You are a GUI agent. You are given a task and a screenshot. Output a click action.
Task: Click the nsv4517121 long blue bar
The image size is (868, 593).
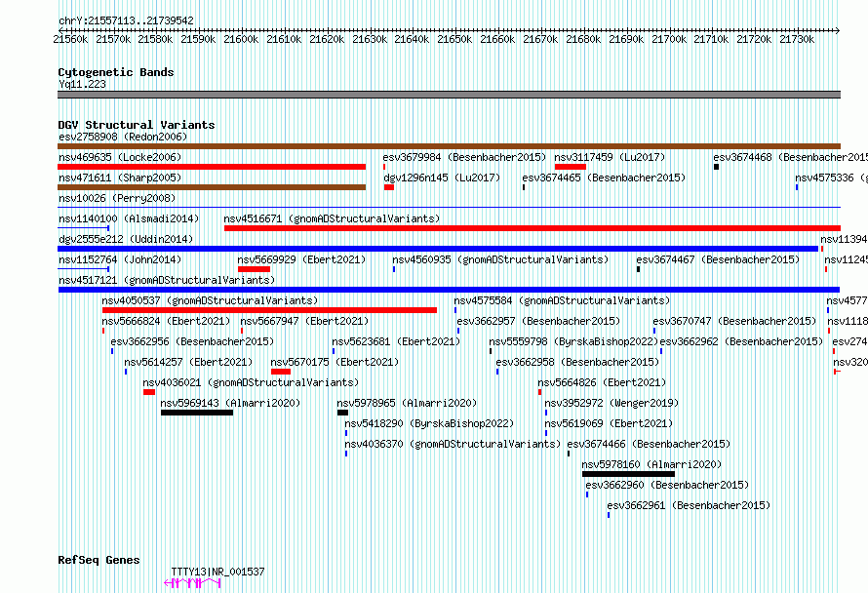coord(449,290)
